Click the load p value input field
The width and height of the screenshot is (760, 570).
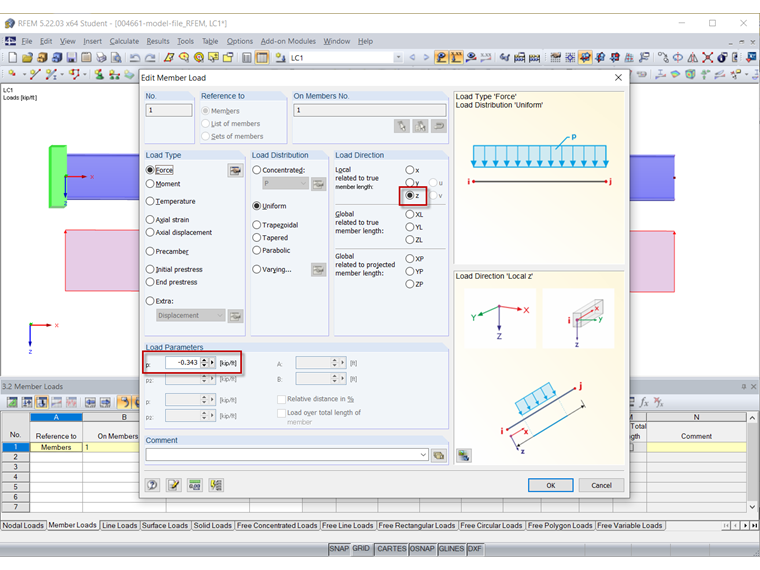click(x=182, y=363)
